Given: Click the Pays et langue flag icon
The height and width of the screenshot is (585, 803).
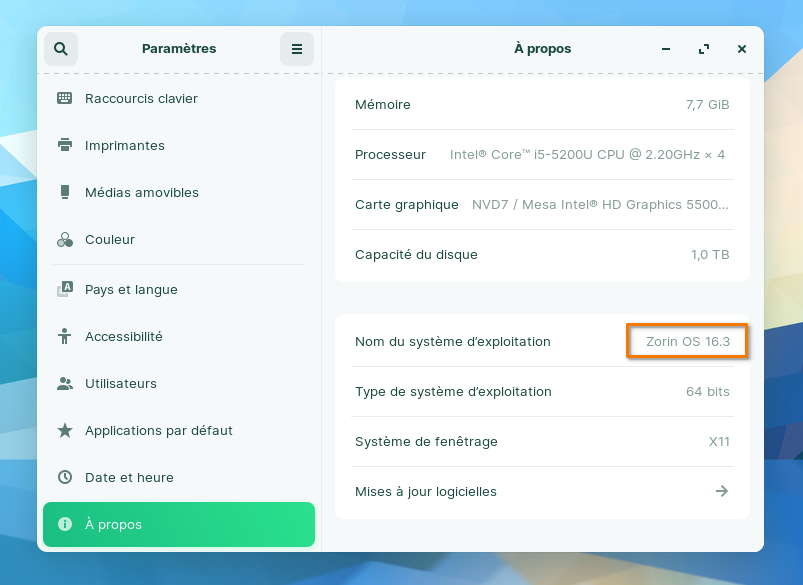Looking at the screenshot, I should click(x=65, y=290).
